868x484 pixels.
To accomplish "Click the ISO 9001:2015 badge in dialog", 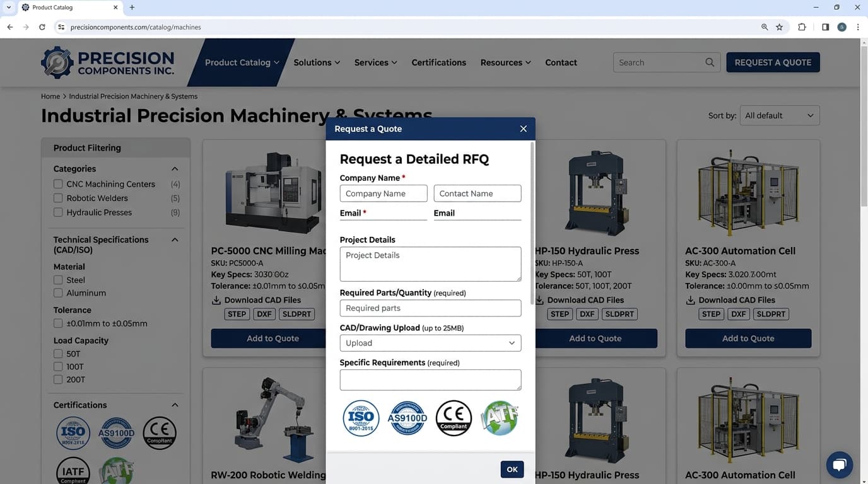I will 361,418.
